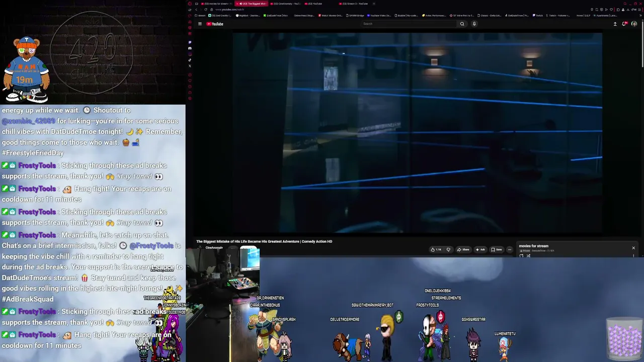Open a new browser tab
The image size is (644, 362).
(x=374, y=4)
